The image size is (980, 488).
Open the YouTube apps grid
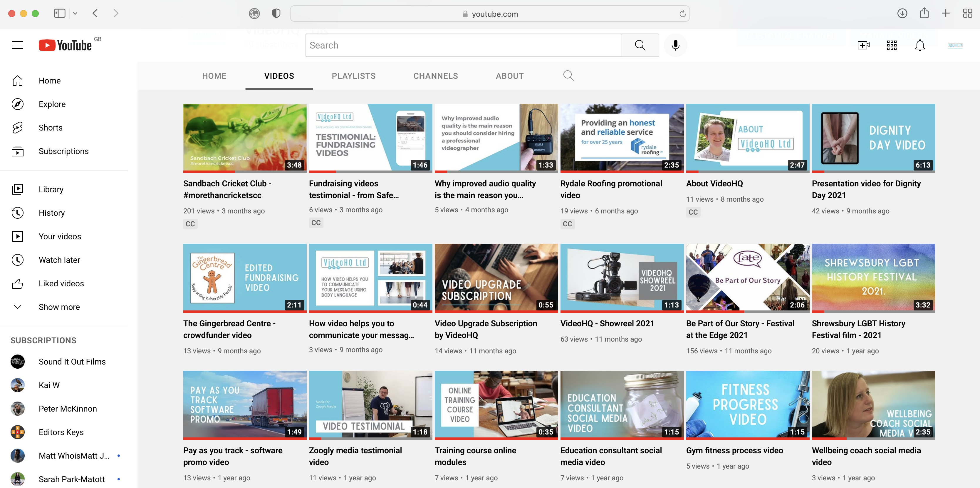pyautogui.click(x=892, y=45)
